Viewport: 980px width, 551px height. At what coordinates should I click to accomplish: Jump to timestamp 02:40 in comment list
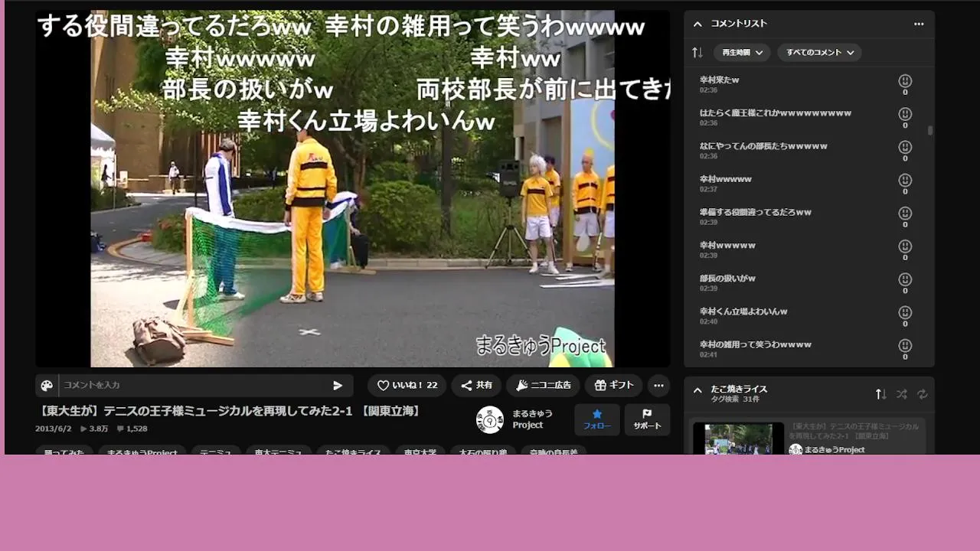708,321
